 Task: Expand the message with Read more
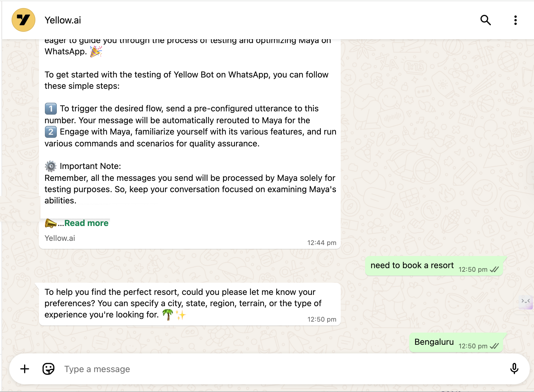click(86, 223)
